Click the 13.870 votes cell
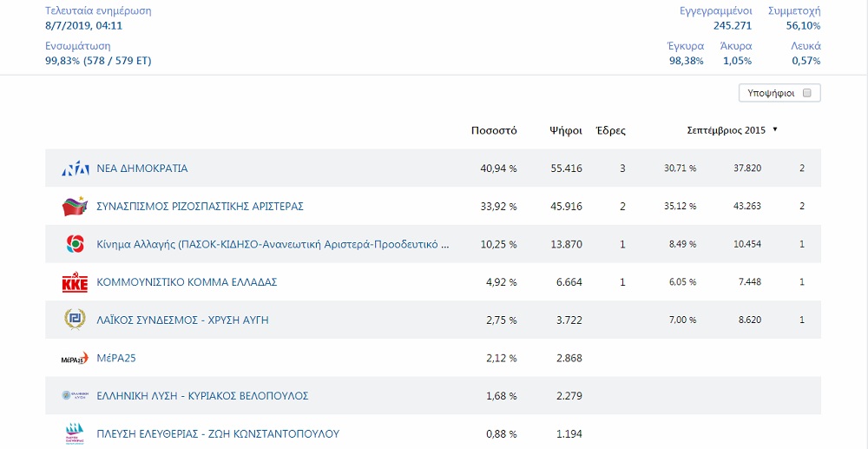This screenshot has height=449, width=868. [x=566, y=244]
